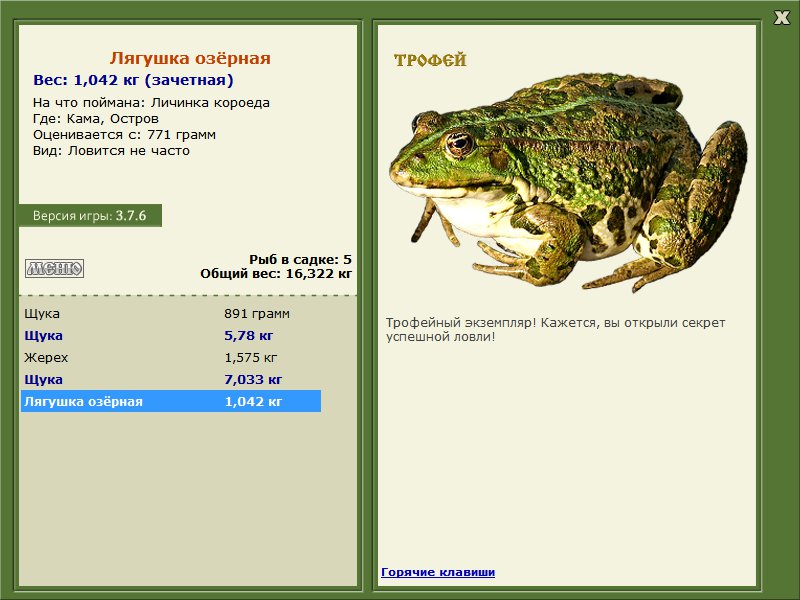Click the weight 1,042 кг (зачетная) text
Image resolution: width=800 pixels, height=600 pixels.
coord(133,80)
